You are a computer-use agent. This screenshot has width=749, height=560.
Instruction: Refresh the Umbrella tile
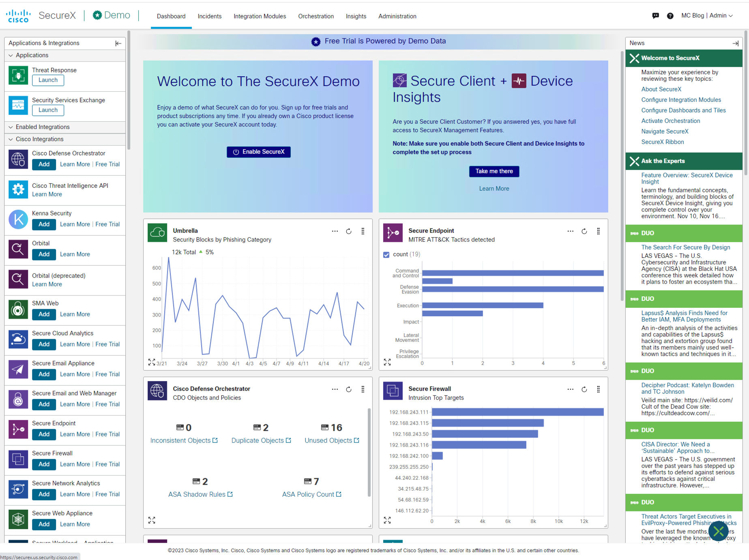click(x=349, y=231)
